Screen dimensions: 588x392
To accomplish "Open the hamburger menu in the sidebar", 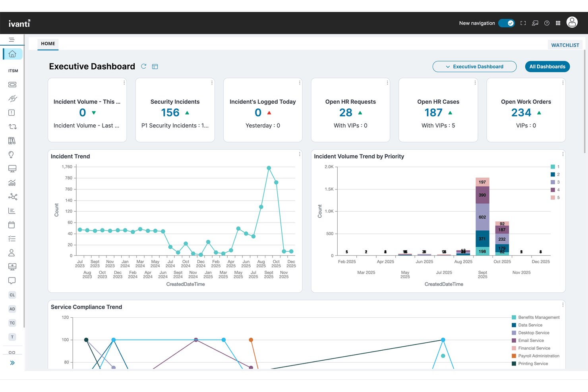I will click(12, 40).
